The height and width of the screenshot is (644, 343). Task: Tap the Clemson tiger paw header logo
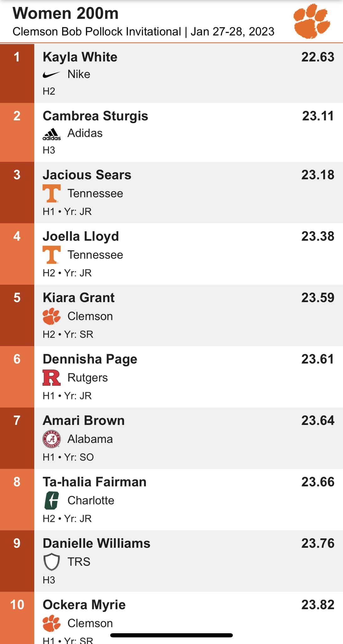click(x=312, y=21)
